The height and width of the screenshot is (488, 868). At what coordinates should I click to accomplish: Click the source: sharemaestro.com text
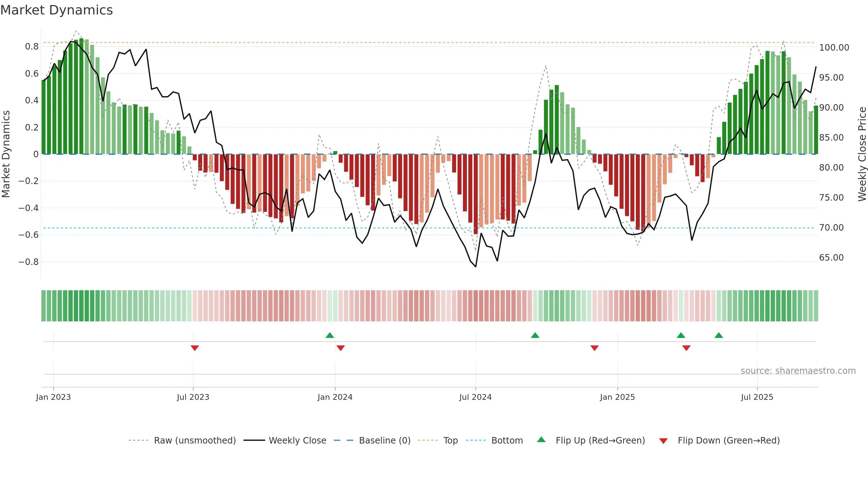pos(798,371)
